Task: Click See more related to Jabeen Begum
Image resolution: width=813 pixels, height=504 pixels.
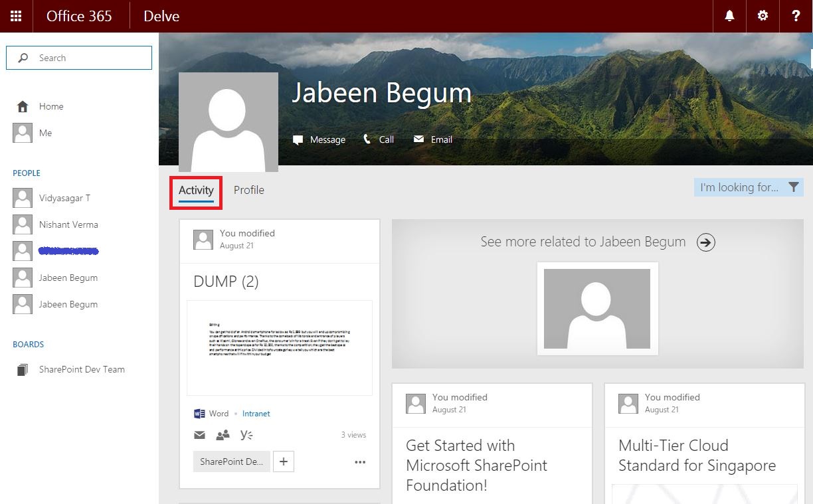Action: click(583, 242)
